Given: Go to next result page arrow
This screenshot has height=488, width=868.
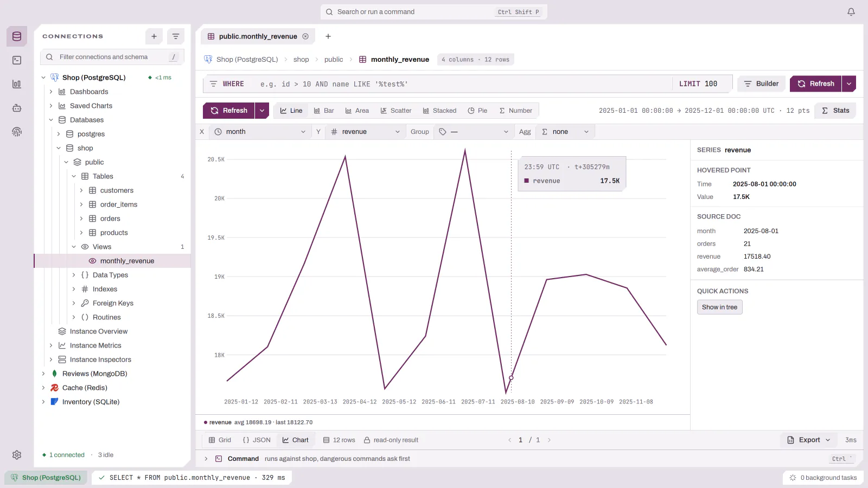Looking at the screenshot, I should pyautogui.click(x=549, y=440).
